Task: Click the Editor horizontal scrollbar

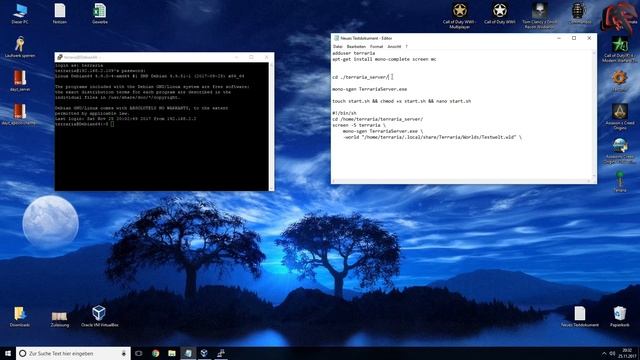Action: (x=461, y=181)
